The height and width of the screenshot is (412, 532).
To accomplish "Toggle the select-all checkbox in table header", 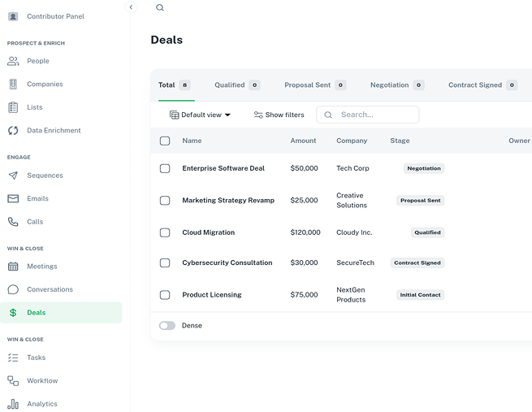I will pos(165,141).
